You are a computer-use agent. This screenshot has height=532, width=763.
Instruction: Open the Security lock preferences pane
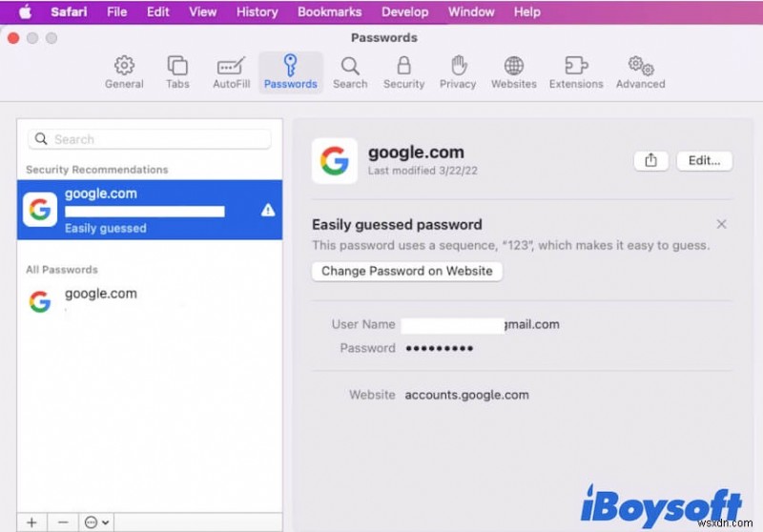(x=403, y=72)
